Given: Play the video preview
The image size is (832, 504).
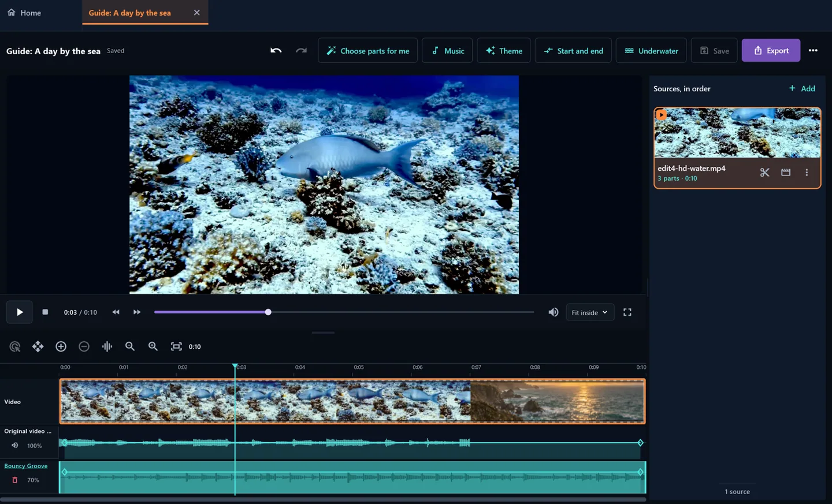Looking at the screenshot, I should (20, 312).
